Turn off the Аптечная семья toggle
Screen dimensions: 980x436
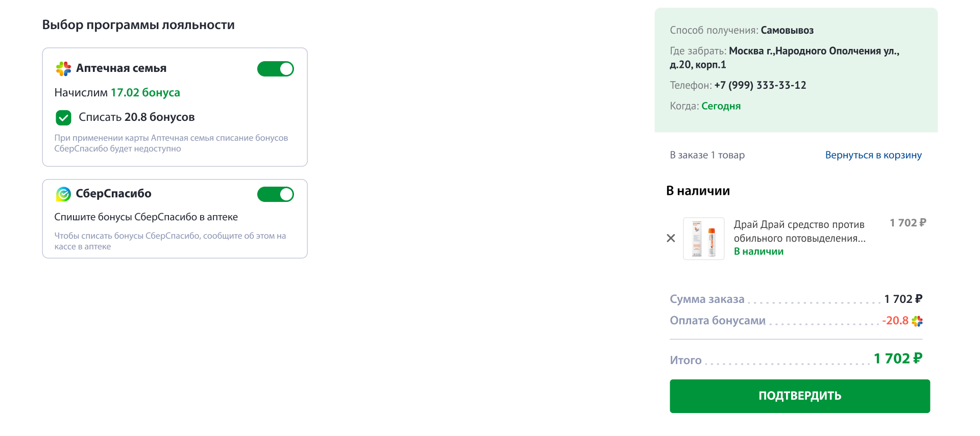[276, 69]
